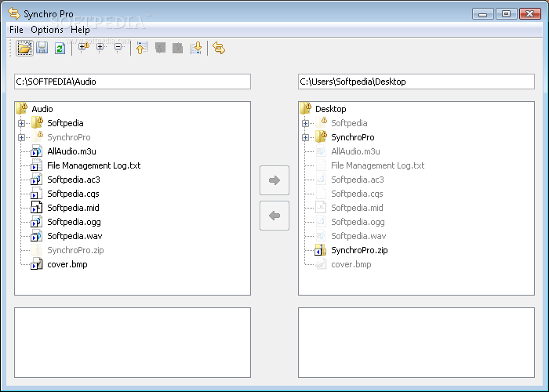This screenshot has height=392, width=549.
Task: Click expand-differences icon with warning badge
Action: pos(83,47)
